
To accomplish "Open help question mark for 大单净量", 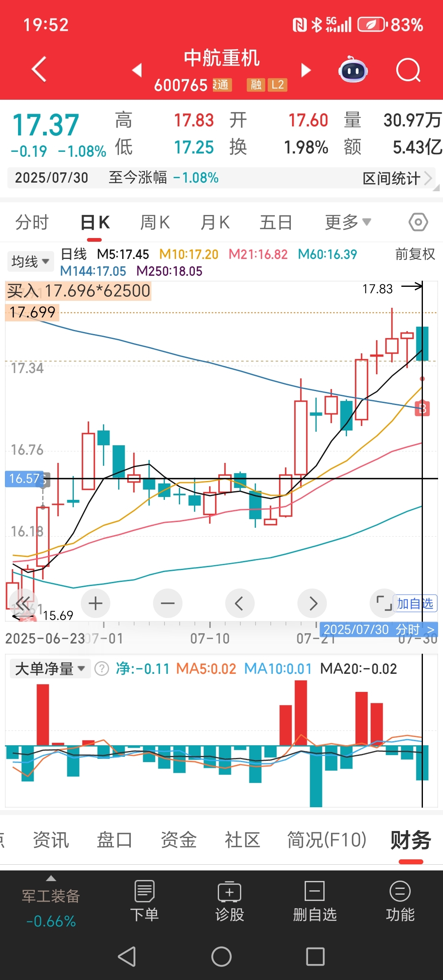I will pos(101,669).
